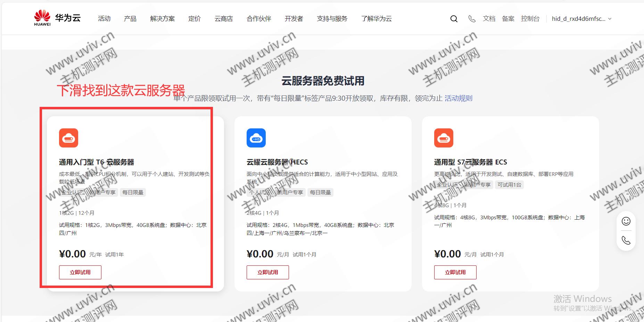This screenshot has width=644, height=322.
Task: Click the phone icon in header
Action: (472, 19)
